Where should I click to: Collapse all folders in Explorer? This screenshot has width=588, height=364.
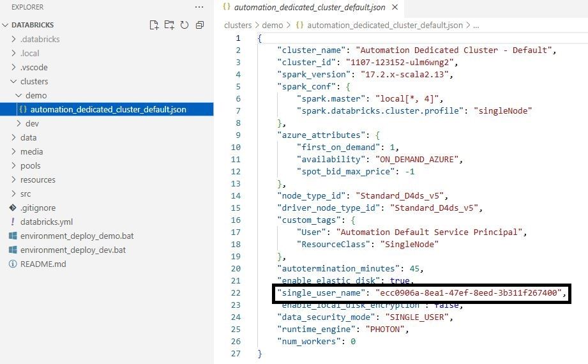pos(199,25)
